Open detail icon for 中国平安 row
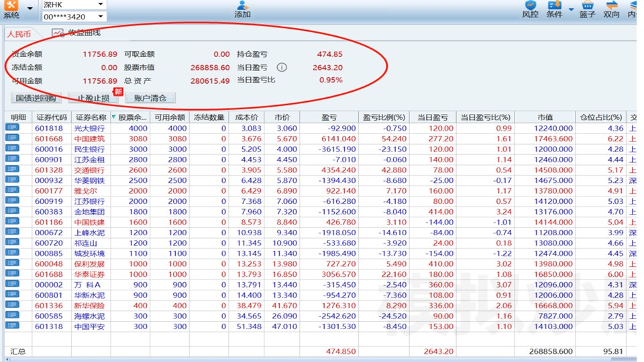This screenshot has width=644, height=362. click(13, 326)
